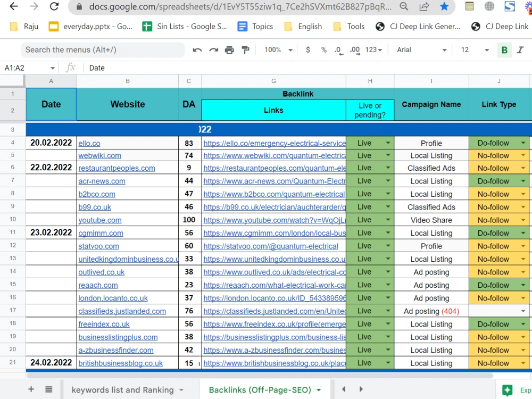Open the Live dropdown for ello.co
Screen dimensions: 532x399
(388, 143)
